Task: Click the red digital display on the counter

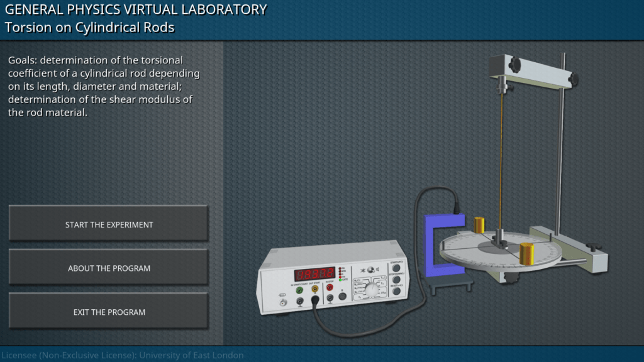Action: (314, 274)
